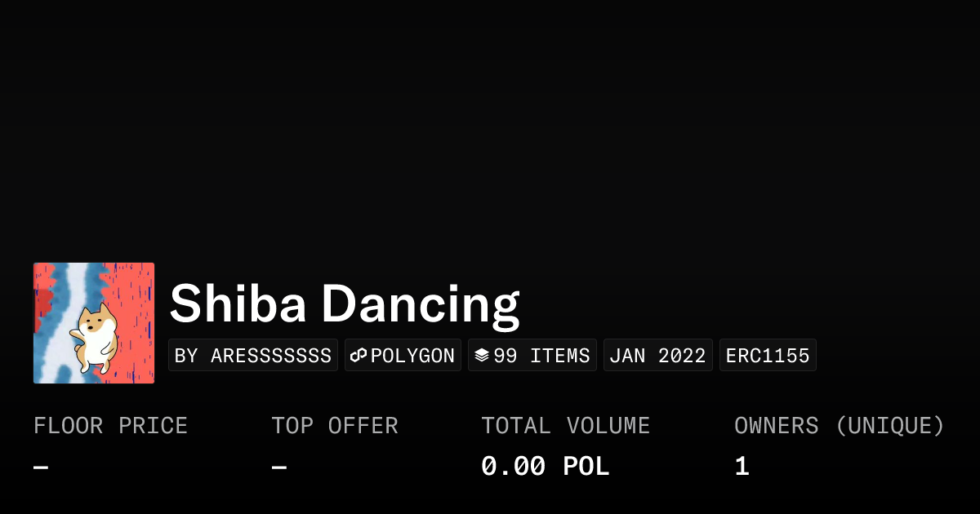Click the ERC1155 token standard badge
This screenshot has height=514, width=980.
[x=768, y=356]
